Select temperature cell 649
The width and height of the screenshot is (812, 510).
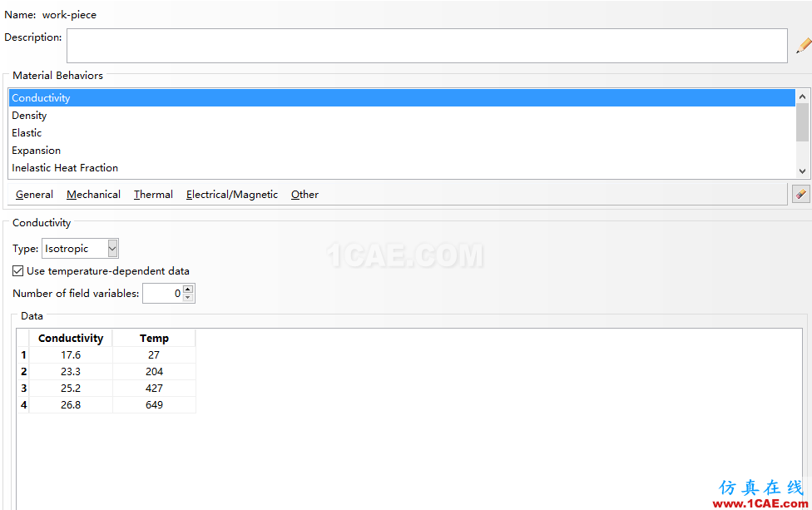point(154,405)
